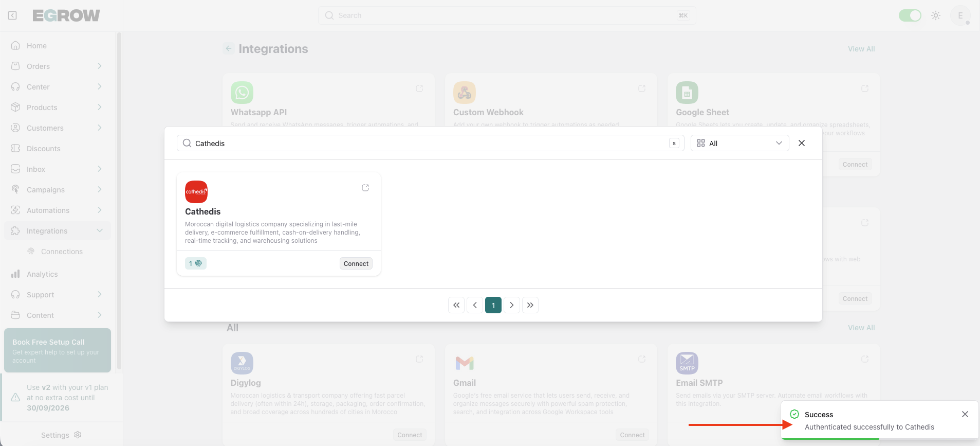The height and width of the screenshot is (446, 980).
Task: Expand the Content submenu chevron
Action: pyautogui.click(x=100, y=315)
